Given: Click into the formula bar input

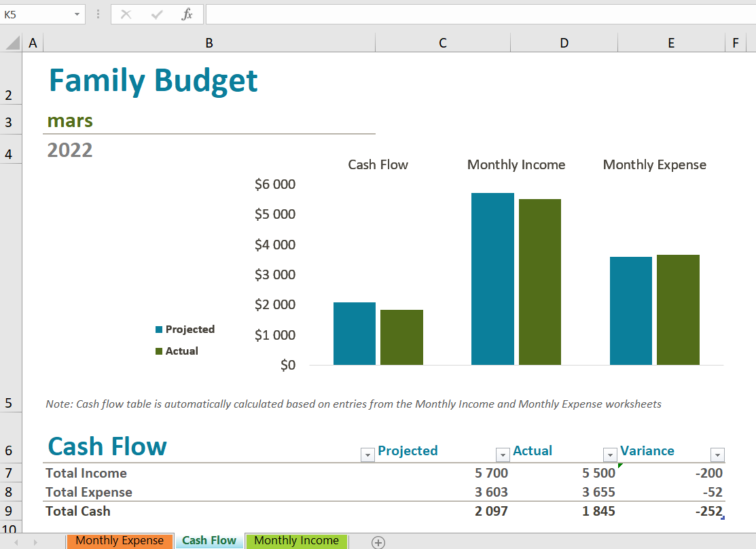Looking at the screenshot, I should (x=475, y=14).
